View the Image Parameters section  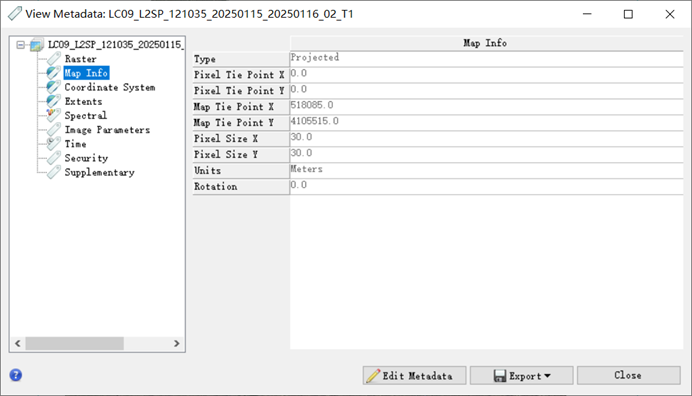[x=107, y=129]
